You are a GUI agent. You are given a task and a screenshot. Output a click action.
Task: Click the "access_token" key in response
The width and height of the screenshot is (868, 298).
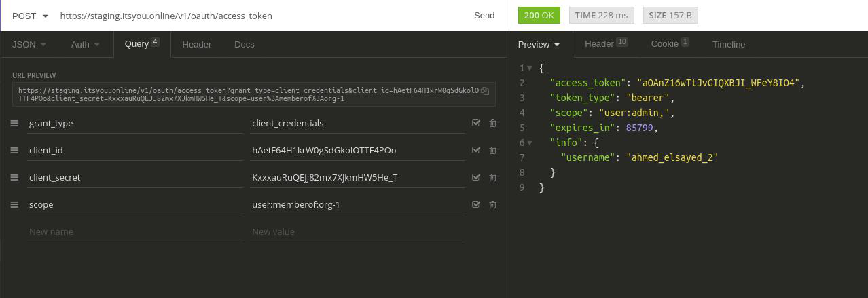(x=587, y=83)
